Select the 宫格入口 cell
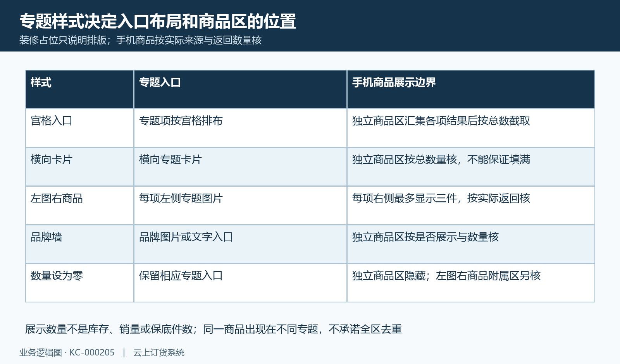This screenshot has width=620, height=364. 79,128
